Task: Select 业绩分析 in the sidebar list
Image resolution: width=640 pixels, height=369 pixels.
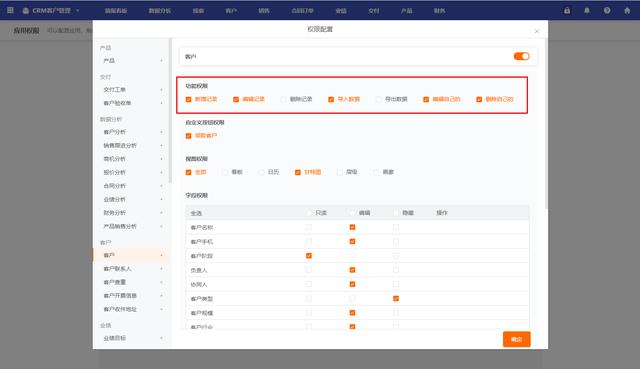Action: click(115, 200)
